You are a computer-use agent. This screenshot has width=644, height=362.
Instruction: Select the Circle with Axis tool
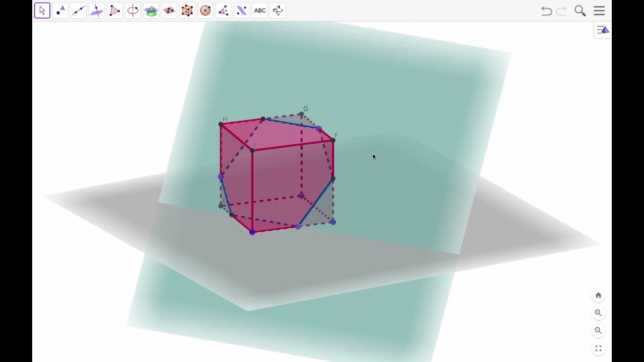point(133,11)
